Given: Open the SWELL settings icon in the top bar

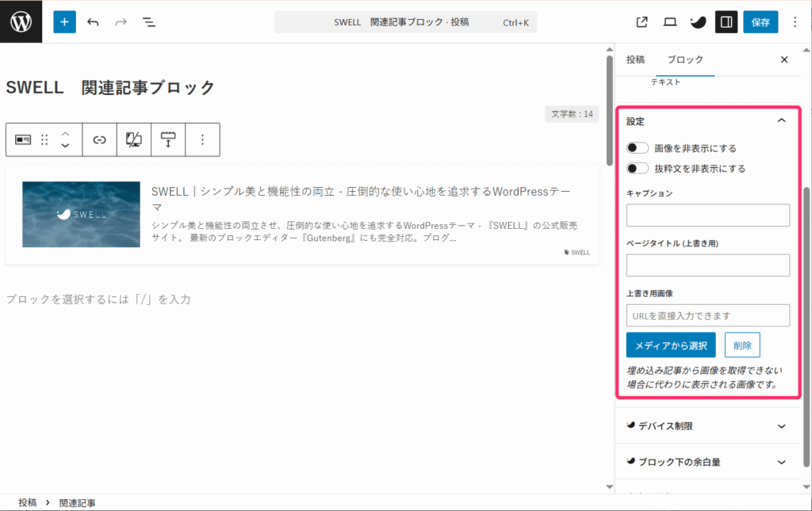Looking at the screenshot, I should [698, 21].
